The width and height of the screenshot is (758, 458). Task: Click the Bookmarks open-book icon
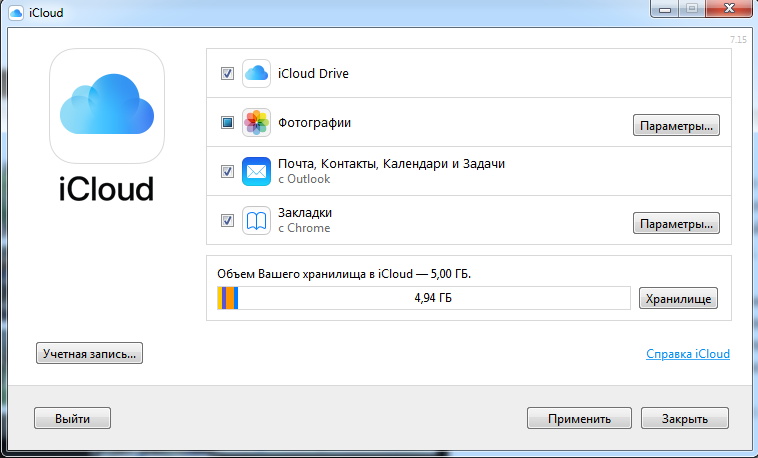pyautogui.click(x=256, y=221)
